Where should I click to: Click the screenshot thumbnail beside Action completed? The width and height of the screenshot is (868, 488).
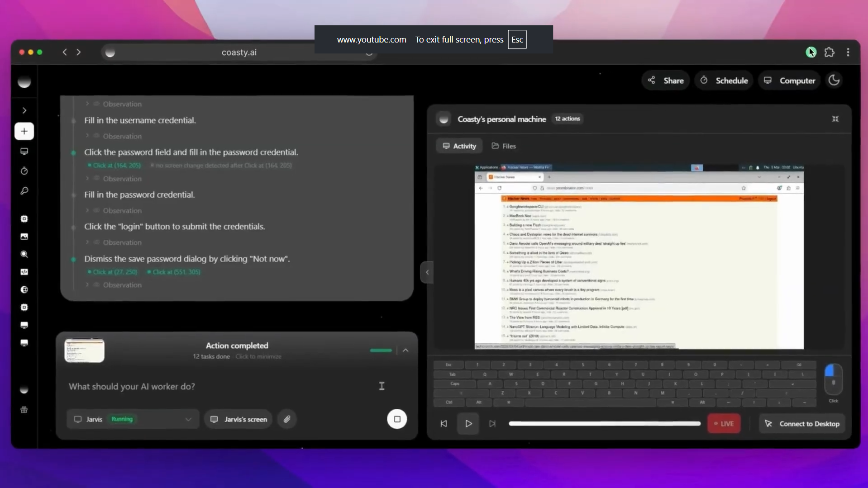pyautogui.click(x=84, y=351)
